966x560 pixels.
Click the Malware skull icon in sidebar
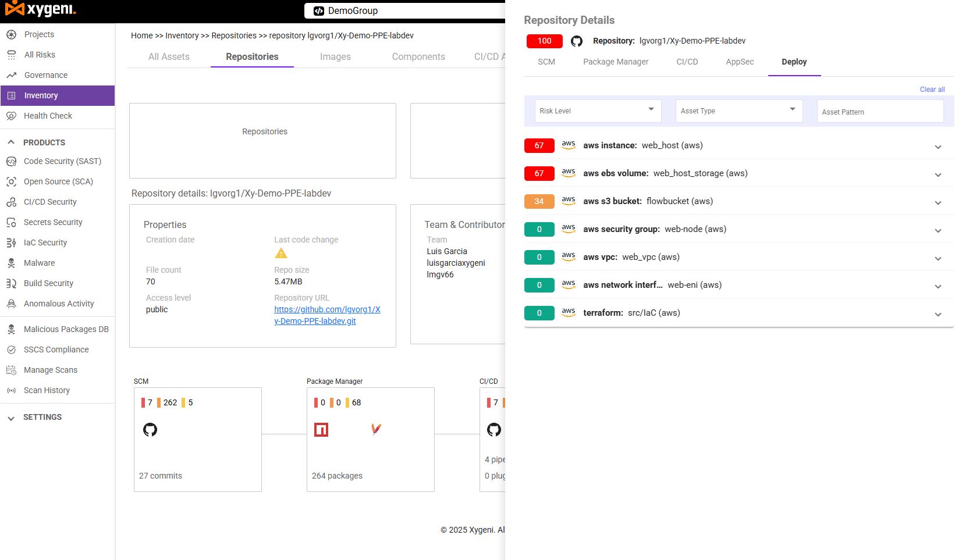11,263
